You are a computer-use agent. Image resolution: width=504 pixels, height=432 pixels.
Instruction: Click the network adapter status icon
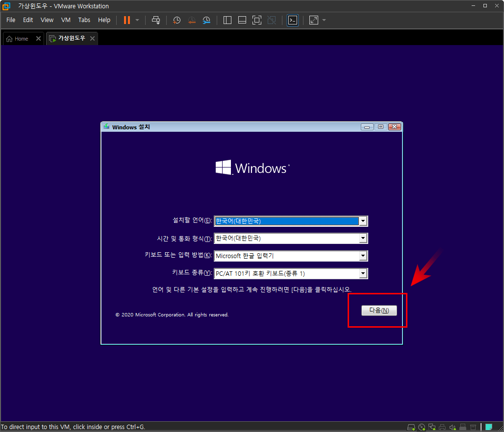(x=432, y=427)
